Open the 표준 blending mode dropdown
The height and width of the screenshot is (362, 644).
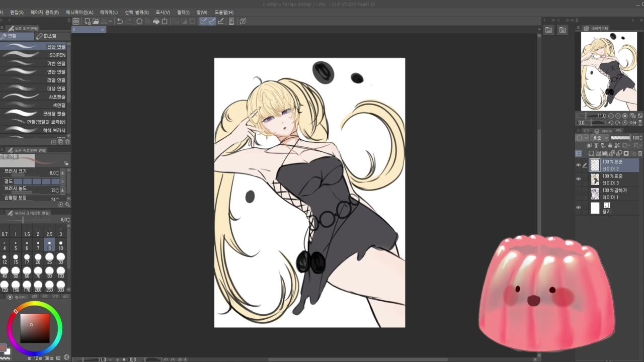pyautogui.click(x=599, y=138)
